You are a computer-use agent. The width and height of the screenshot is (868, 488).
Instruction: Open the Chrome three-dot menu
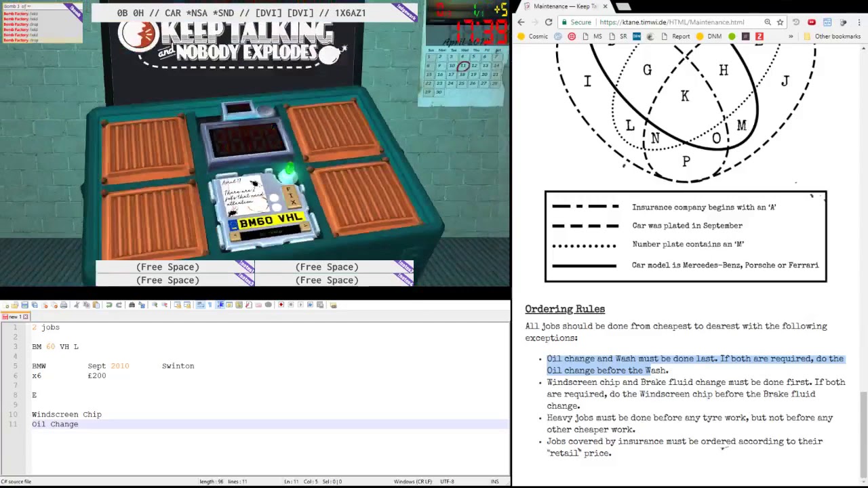click(859, 22)
